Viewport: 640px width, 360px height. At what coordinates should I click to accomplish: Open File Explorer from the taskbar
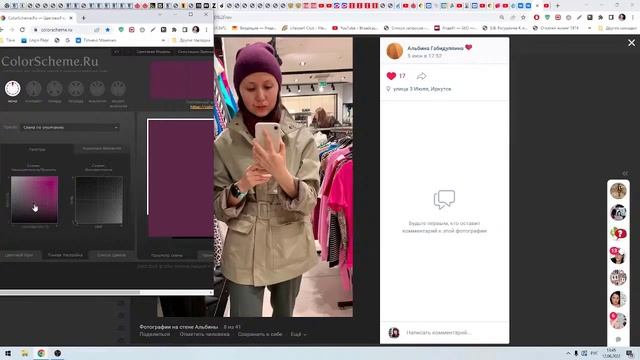click(24, 353)
